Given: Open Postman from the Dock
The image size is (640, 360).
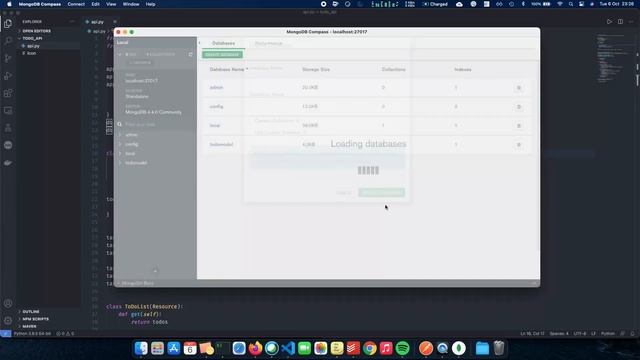Looking at the screenshot, I should tap(426, 348).
